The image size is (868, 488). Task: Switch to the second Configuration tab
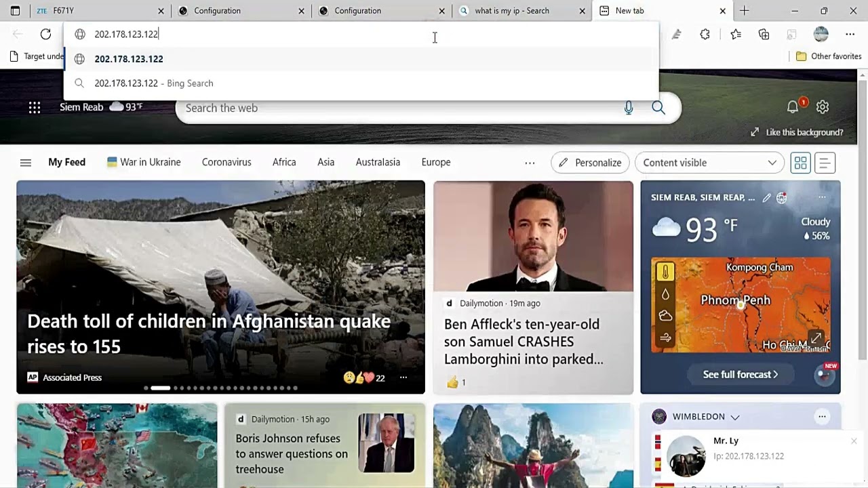tap(380, 11)
